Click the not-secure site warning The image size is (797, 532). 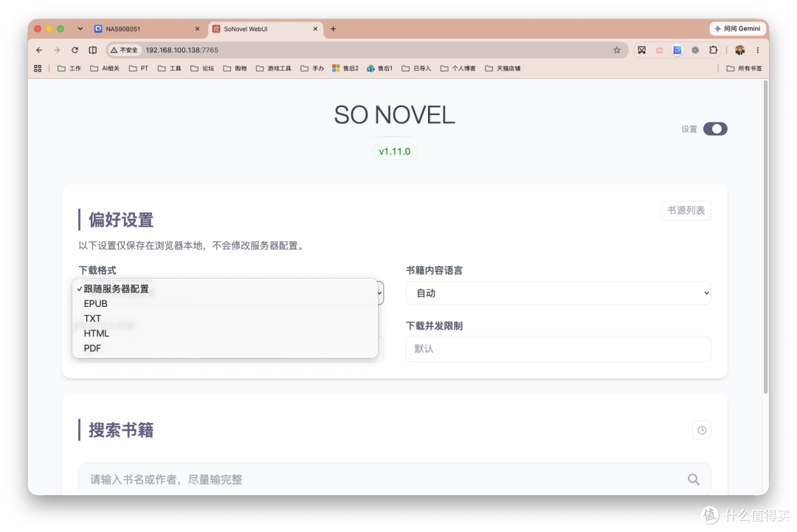[124, 49]
